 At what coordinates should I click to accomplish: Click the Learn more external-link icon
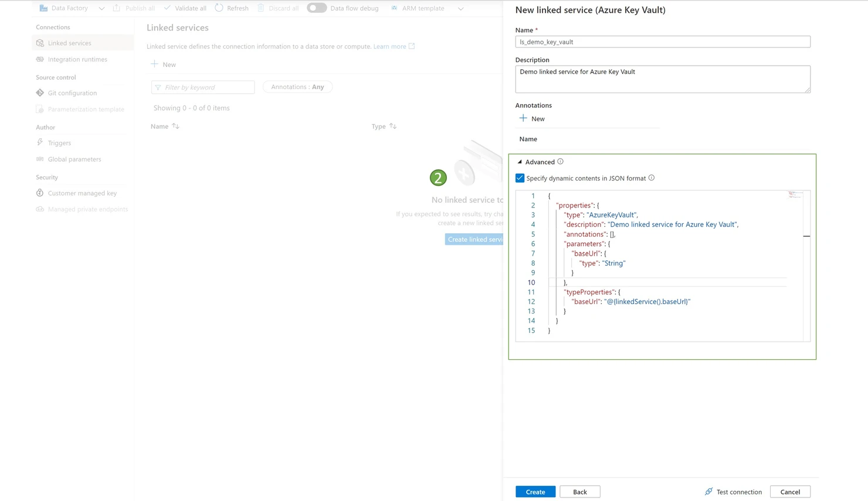click(412, 46)
